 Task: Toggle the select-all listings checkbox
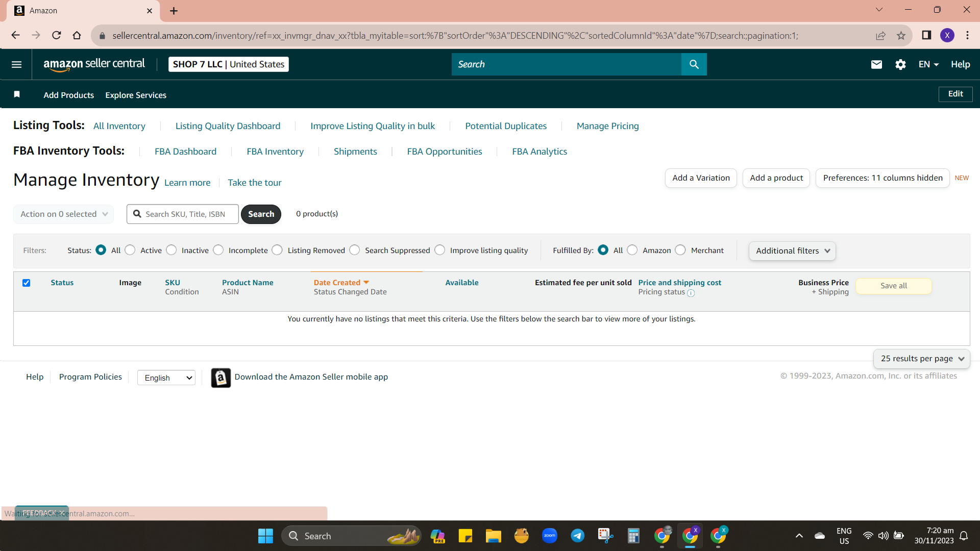[27, 283]
